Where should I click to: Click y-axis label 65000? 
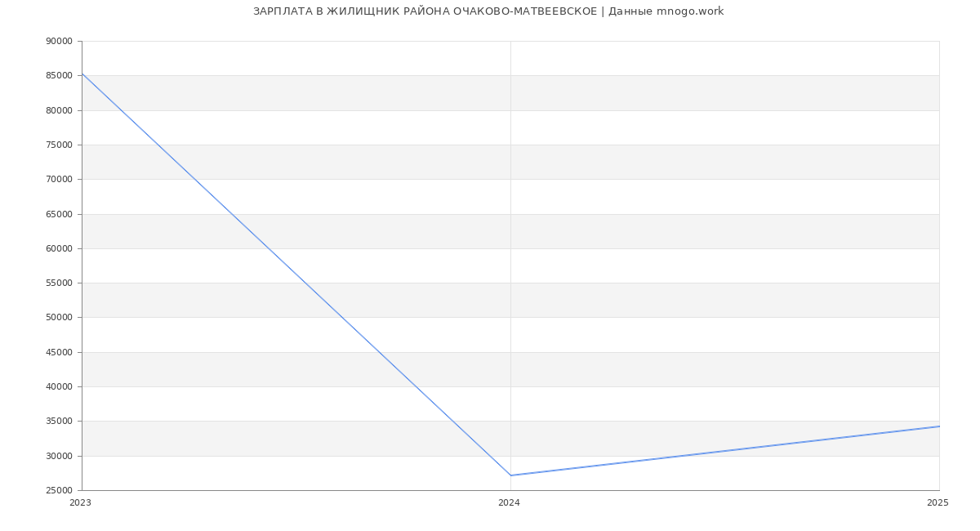click(x=59, y=214)
